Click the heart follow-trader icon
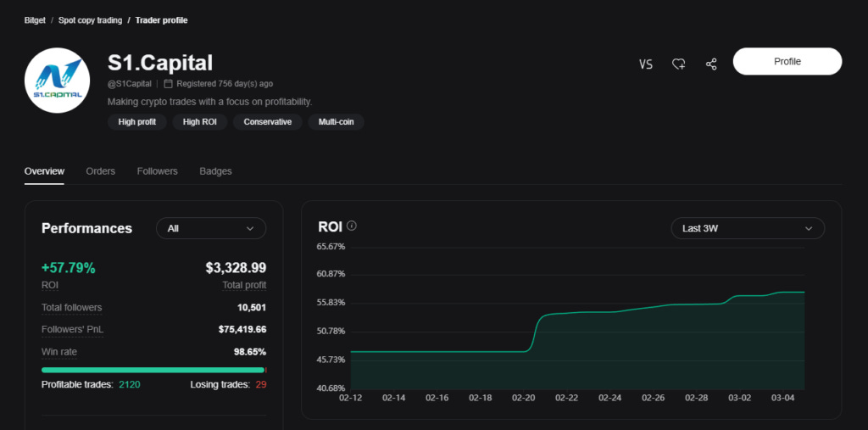This screenshot has height=430, width=868. click(x=679, y=64)
